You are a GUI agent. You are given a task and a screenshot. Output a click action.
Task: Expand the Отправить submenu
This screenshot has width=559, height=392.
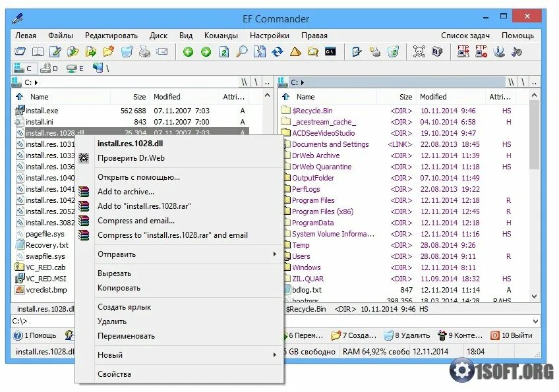pyautogui.click(x=179, y=254)
